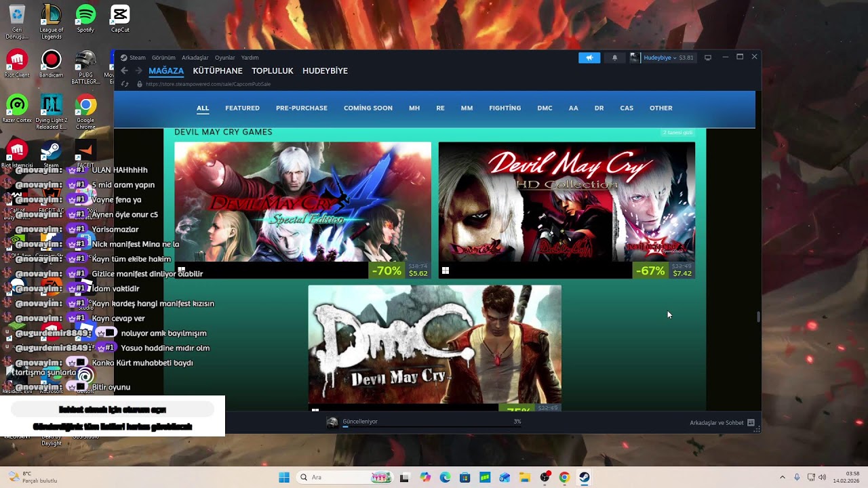868x488 pixels.
Task: Open CapCut desktop icon
Action: pos(120,19)
